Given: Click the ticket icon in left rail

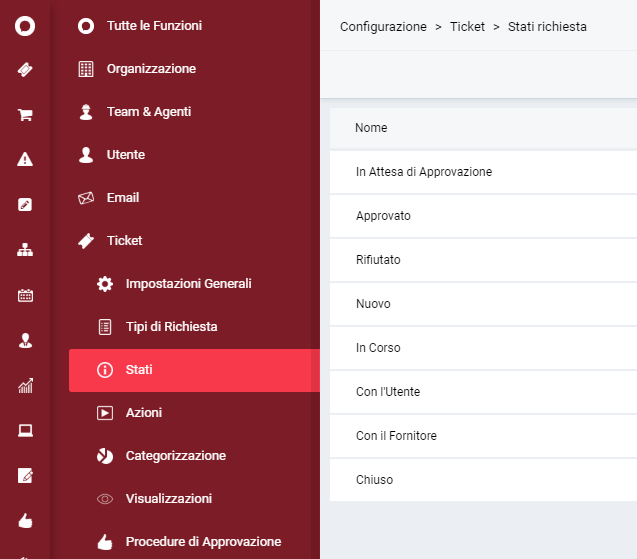Looking at the screenshot, I should click(25, 69).
